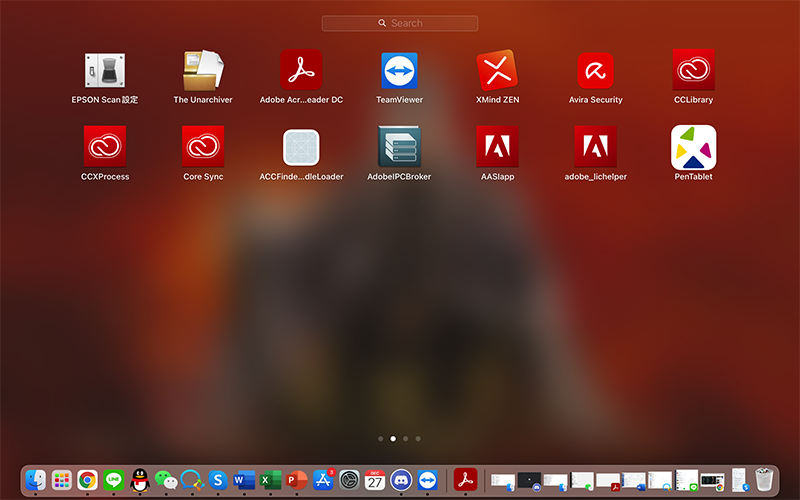Restore minimized Acrobat window thumbnail
Screen dimensions: 800x500
point(608,481)
